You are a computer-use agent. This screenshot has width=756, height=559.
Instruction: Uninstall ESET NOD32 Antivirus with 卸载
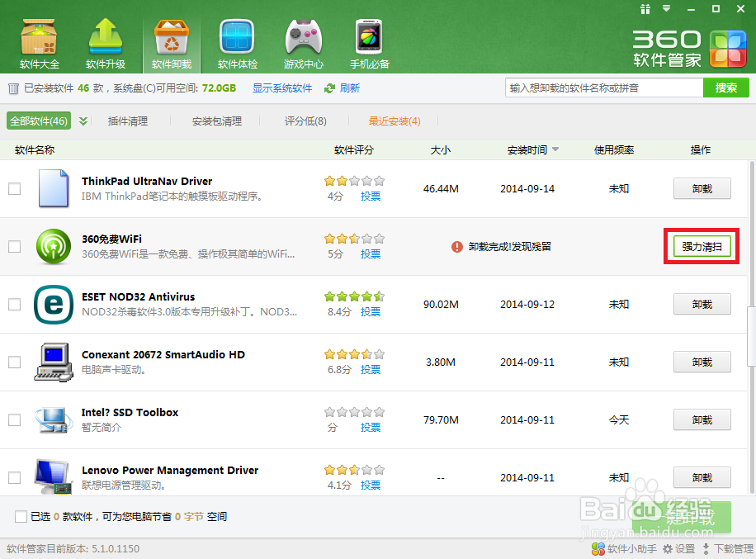click(702, 305)
